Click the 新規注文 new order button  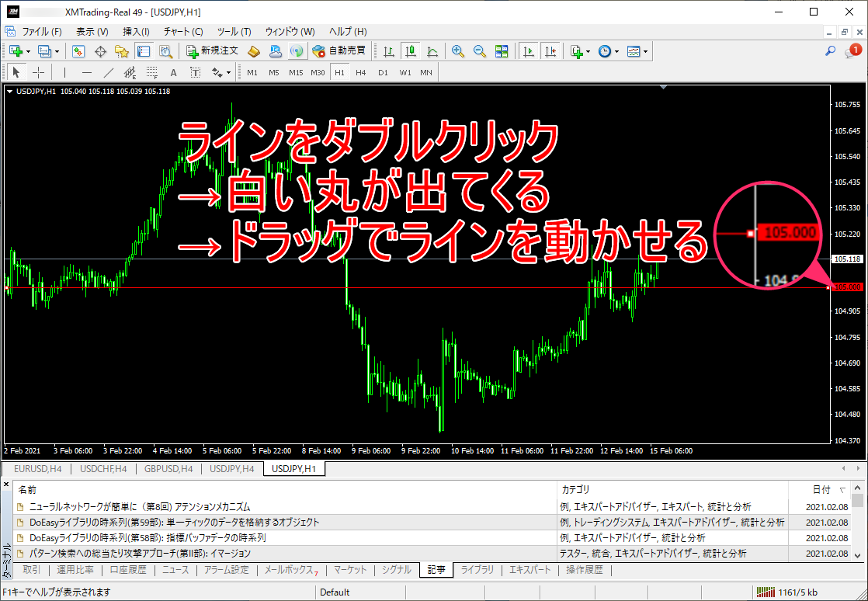point(213,51)
